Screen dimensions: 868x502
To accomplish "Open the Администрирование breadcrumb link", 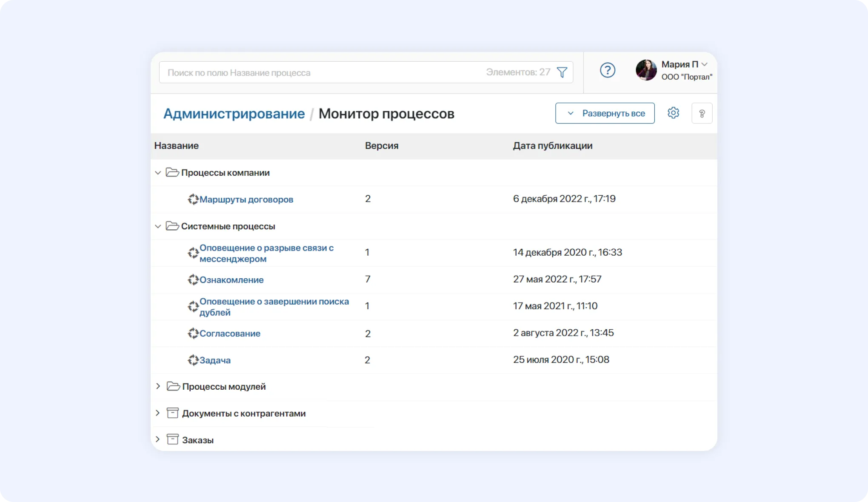I will coord(234,113).
